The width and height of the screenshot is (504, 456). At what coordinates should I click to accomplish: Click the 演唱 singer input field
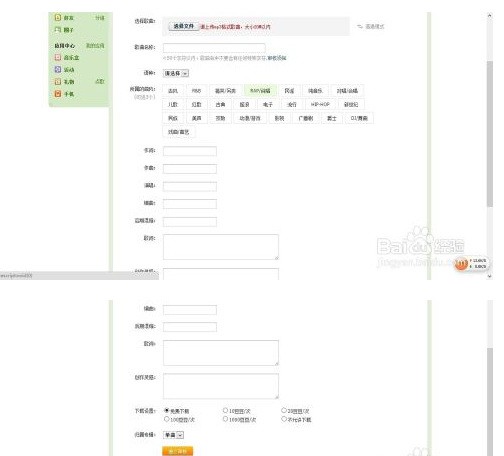pyautogui.click(x=190, y=186)
